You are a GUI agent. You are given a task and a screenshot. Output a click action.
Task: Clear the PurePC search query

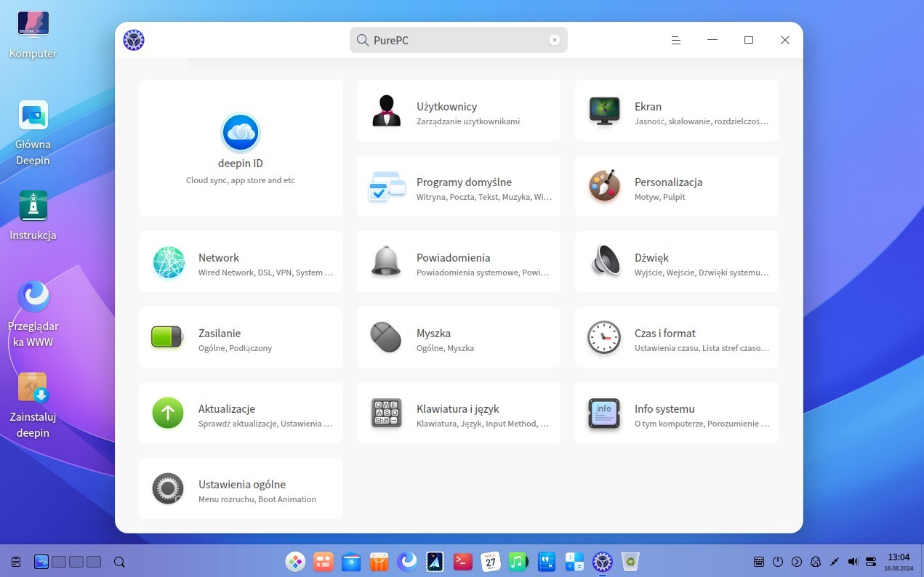[554, 40]
